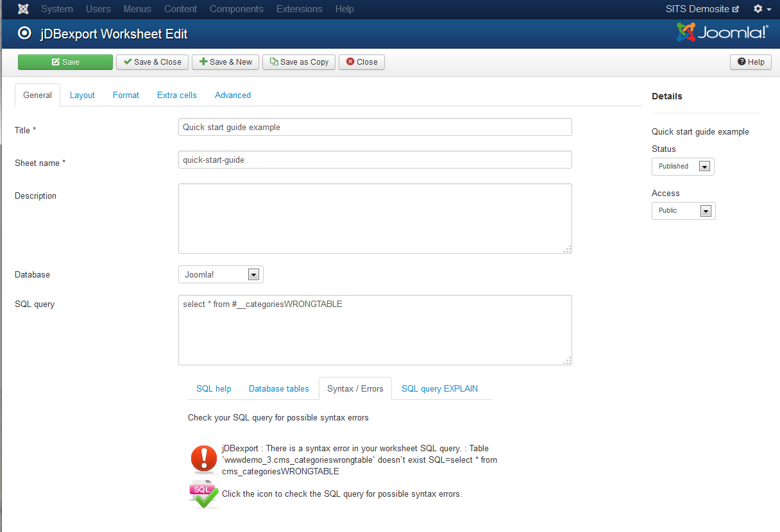
Task: Click into the SQL query text area
Action: tap(375, 330)
